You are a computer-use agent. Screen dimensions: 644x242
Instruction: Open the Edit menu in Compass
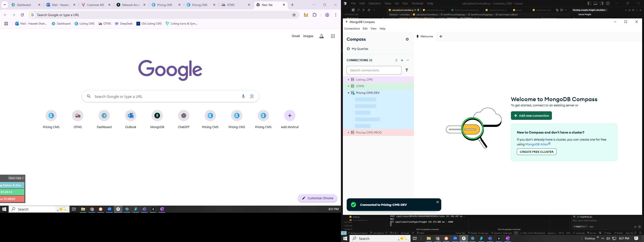pyautogui.click(x=365, y=29)
